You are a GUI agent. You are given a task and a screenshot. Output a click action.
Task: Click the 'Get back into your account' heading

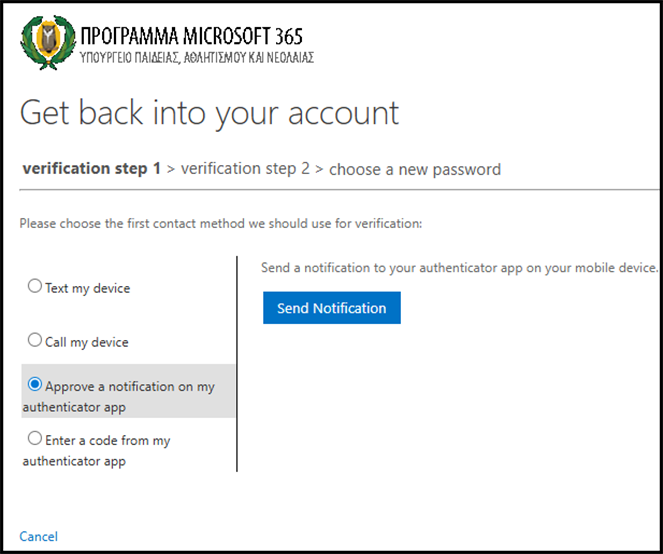point(209,112)
